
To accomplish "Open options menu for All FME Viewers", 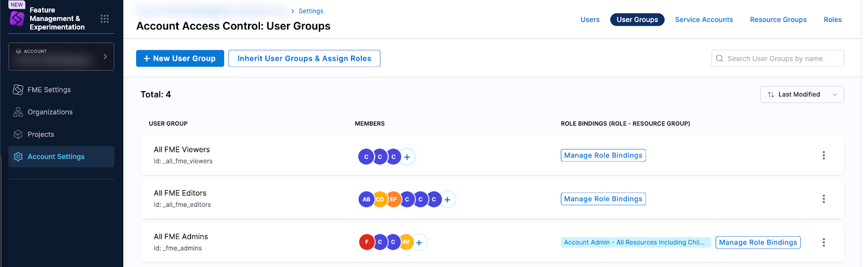I will click(824, 155).
